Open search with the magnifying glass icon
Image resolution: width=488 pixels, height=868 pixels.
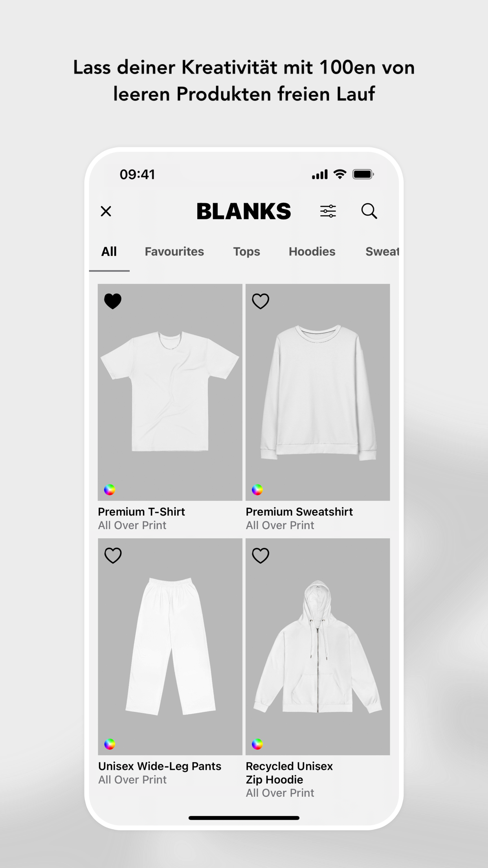tap(369, 211)
